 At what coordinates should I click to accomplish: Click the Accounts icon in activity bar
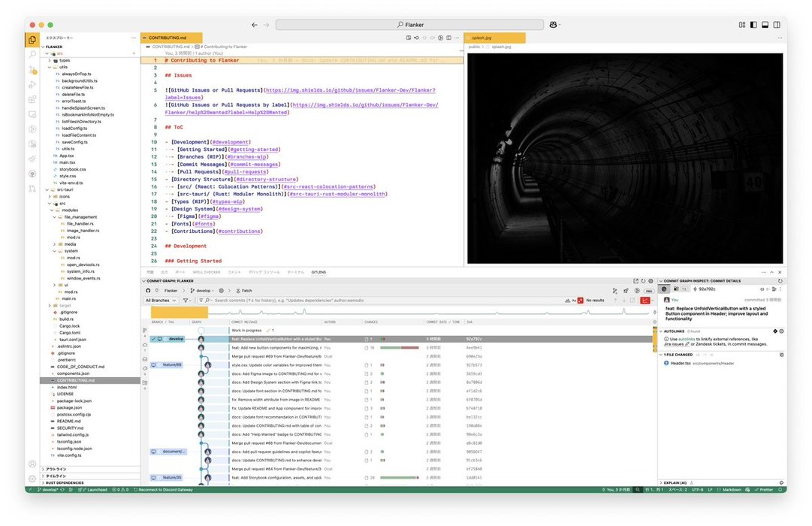32,464
